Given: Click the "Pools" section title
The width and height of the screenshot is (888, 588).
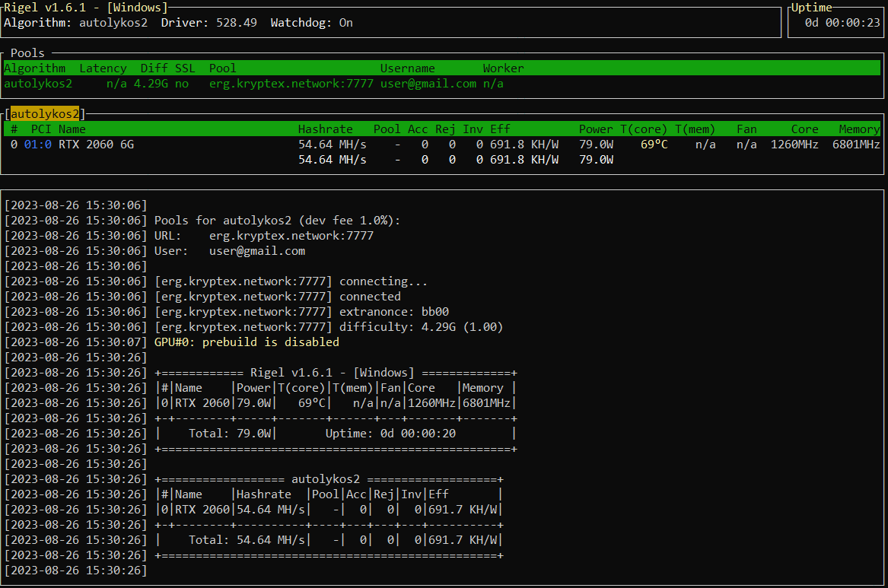Looking at the screenshot, I should (27, 53).
